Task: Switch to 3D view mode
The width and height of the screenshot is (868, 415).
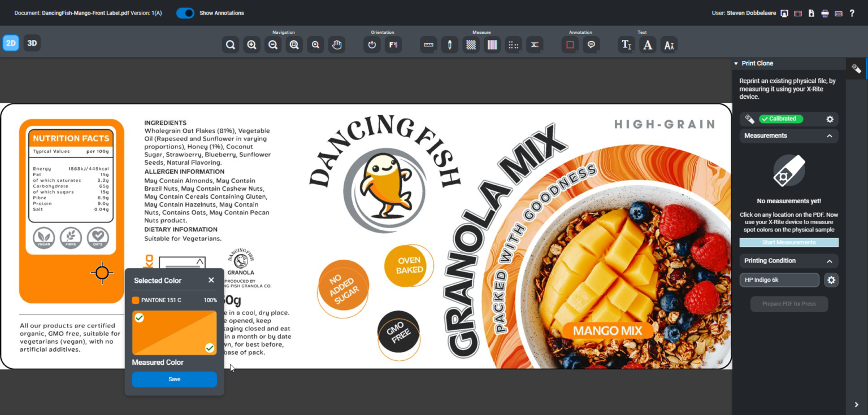Action: tap(32, 43)
